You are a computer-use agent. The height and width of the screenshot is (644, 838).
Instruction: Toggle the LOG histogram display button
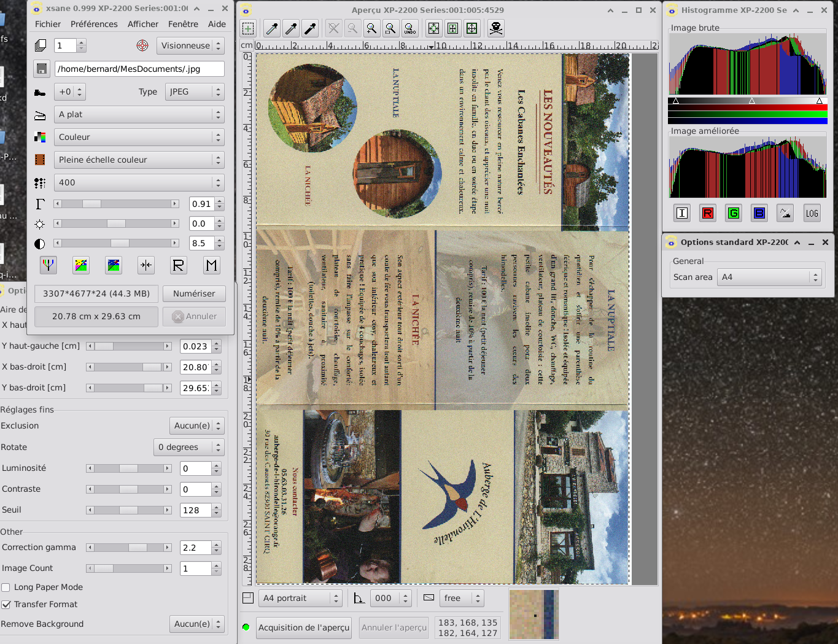812,213
